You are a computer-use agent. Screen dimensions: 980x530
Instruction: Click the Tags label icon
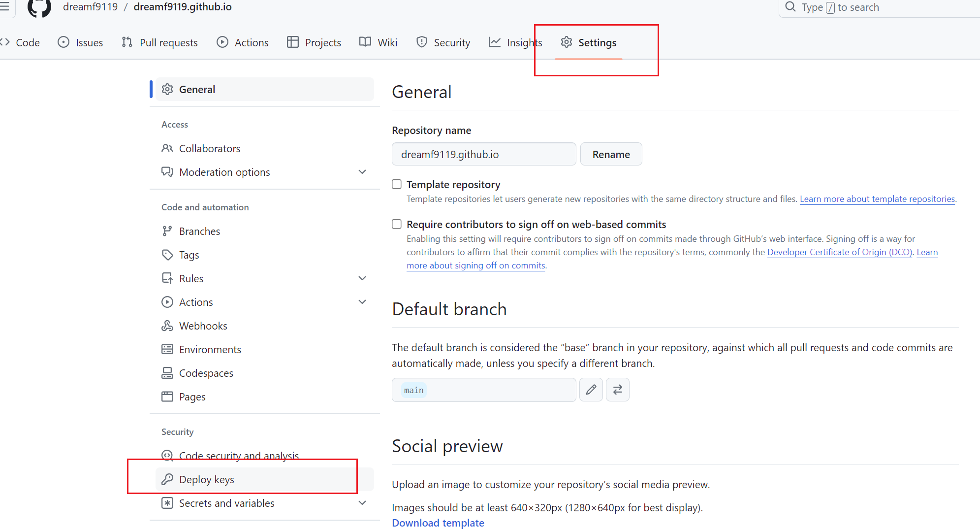tap(167, 255)
